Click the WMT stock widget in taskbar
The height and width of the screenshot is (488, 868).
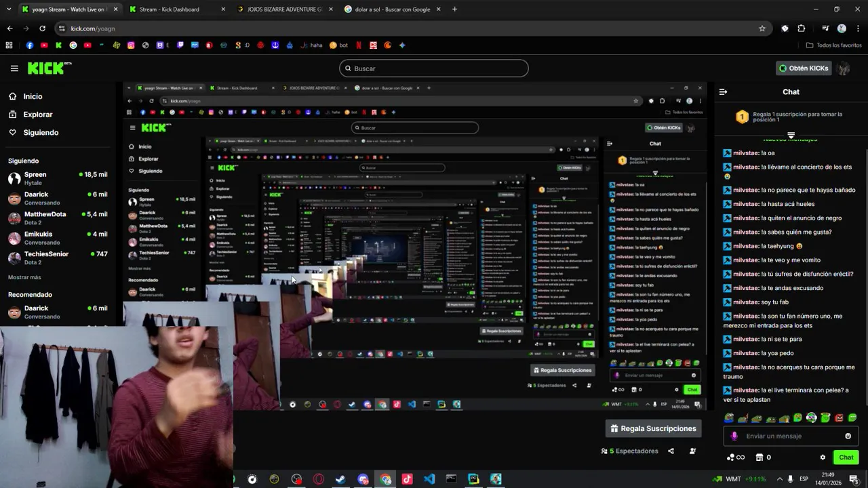(x=739, y=479)
